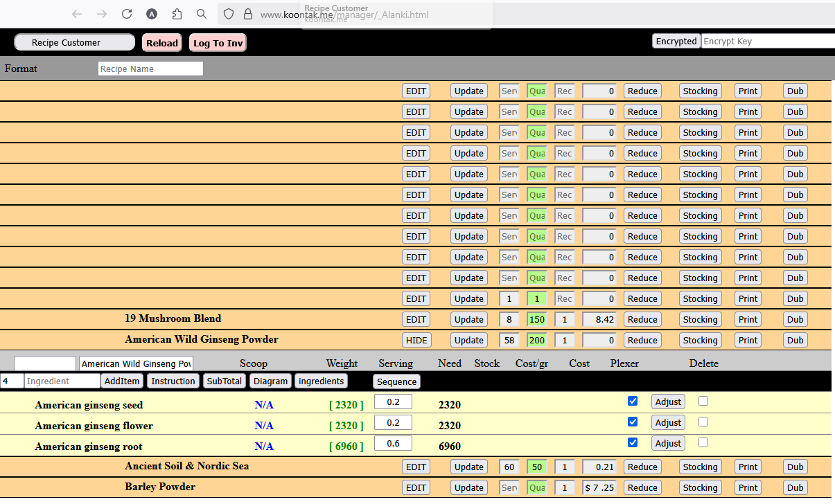Click green quantity field 50 for Ancient Soil
The height and width of the screenshot is (504, 835).
click(x=537, y=467)
